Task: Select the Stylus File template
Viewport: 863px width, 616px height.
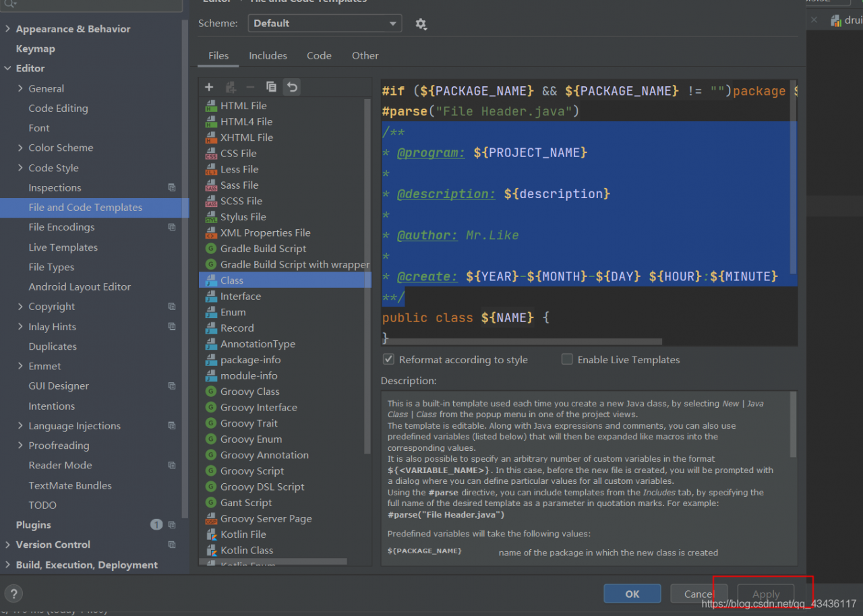Action: [x=243, y=217]
